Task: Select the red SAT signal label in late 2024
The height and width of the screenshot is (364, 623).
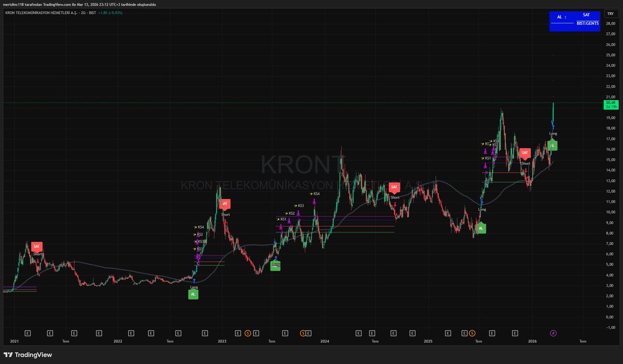Action: click(394, 187)
